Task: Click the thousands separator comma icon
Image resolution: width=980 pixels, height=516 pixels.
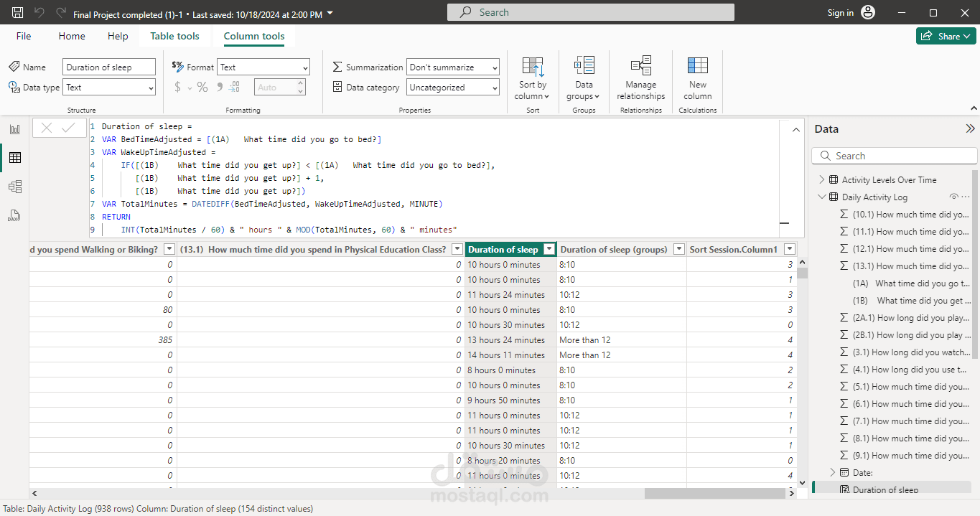Action: point(218,88)
